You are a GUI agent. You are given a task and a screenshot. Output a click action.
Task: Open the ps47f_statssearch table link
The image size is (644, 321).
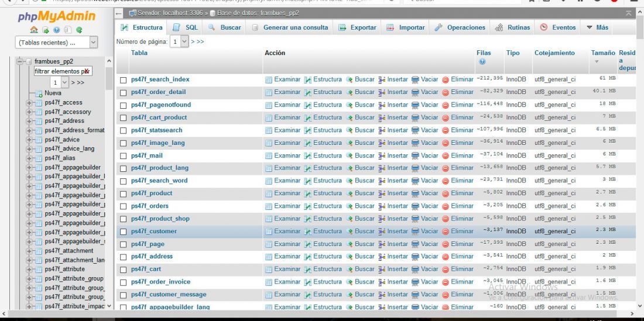pos(157,130)
